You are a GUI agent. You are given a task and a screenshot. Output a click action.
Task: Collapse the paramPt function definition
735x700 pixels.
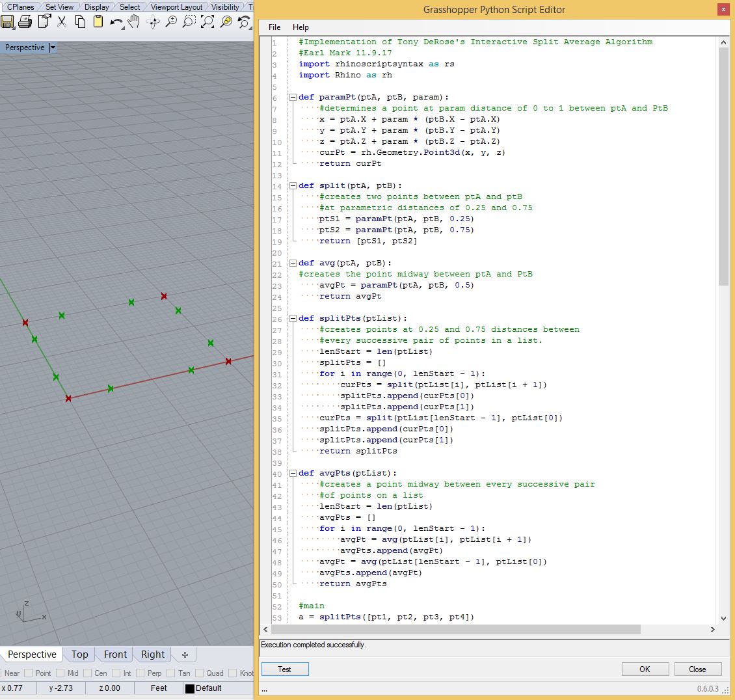(x=293, y=97)
